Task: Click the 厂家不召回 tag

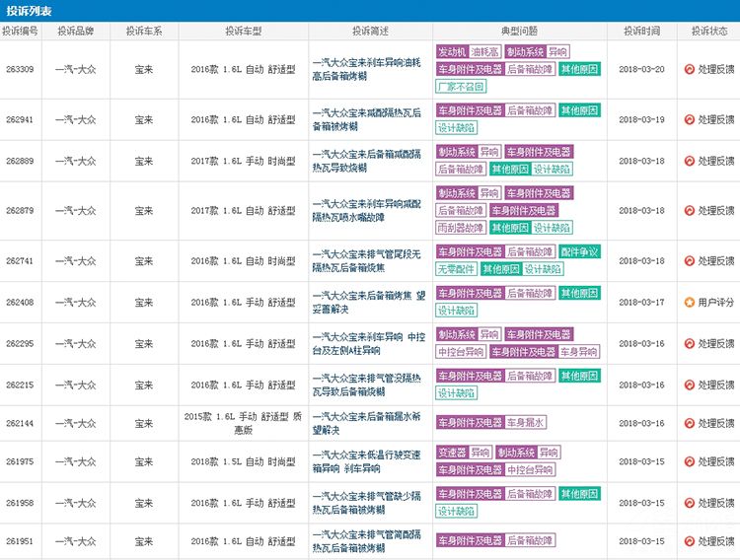Action: pos(461,87)
